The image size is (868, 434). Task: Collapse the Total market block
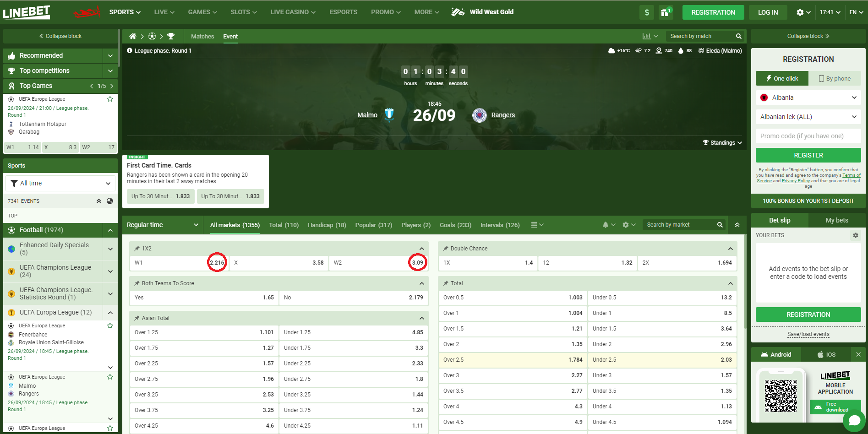[x=731, y=283]
